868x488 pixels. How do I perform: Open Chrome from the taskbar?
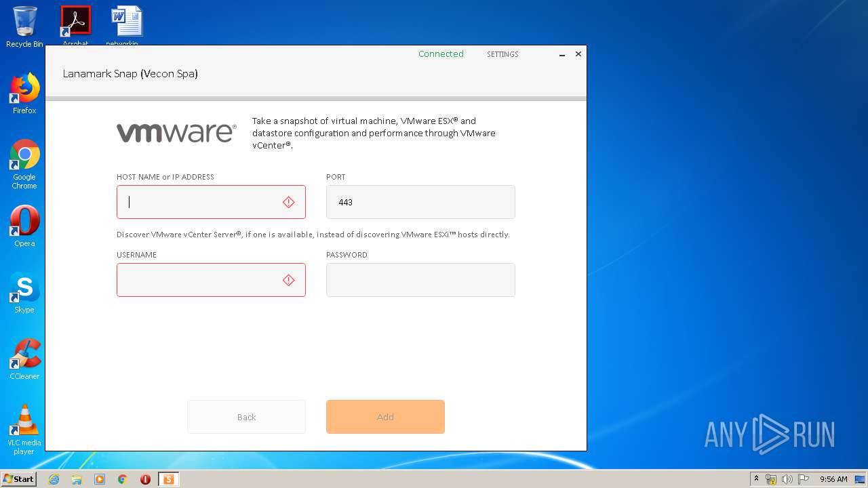click(123, 479)
